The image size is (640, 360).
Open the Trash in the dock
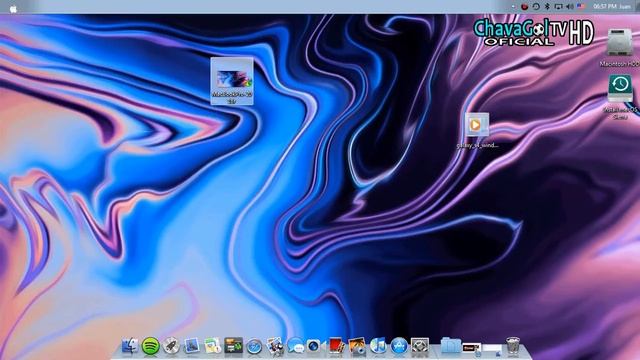(x=513, y=346)
